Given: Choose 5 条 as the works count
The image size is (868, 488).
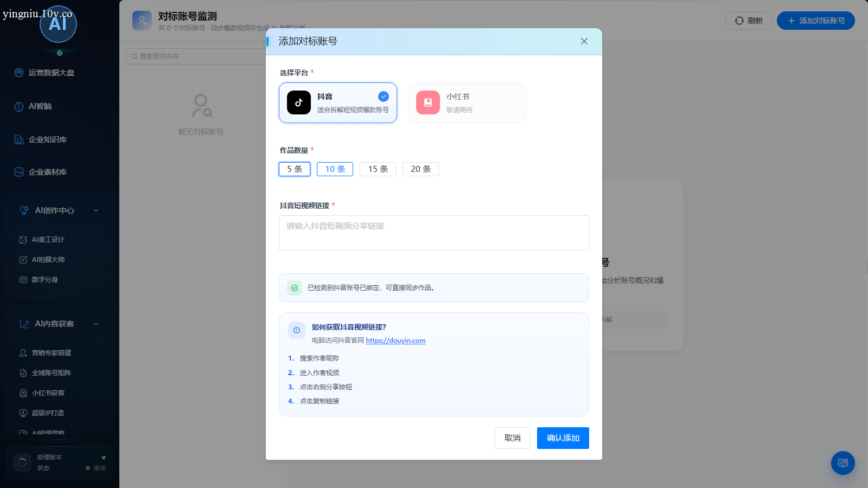Looking at the screenshot, I should tap(295, 169).
